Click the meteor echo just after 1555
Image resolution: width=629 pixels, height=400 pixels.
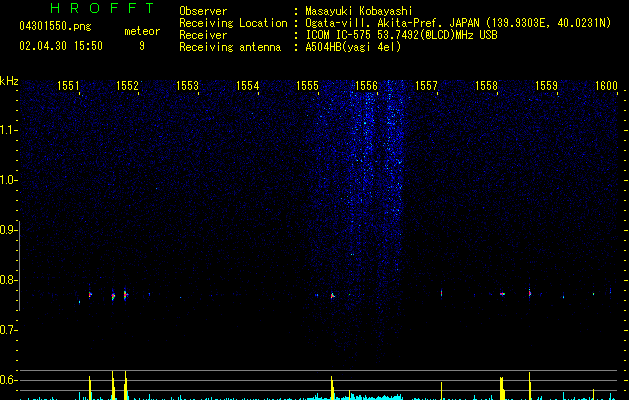(x=333, y=296)
